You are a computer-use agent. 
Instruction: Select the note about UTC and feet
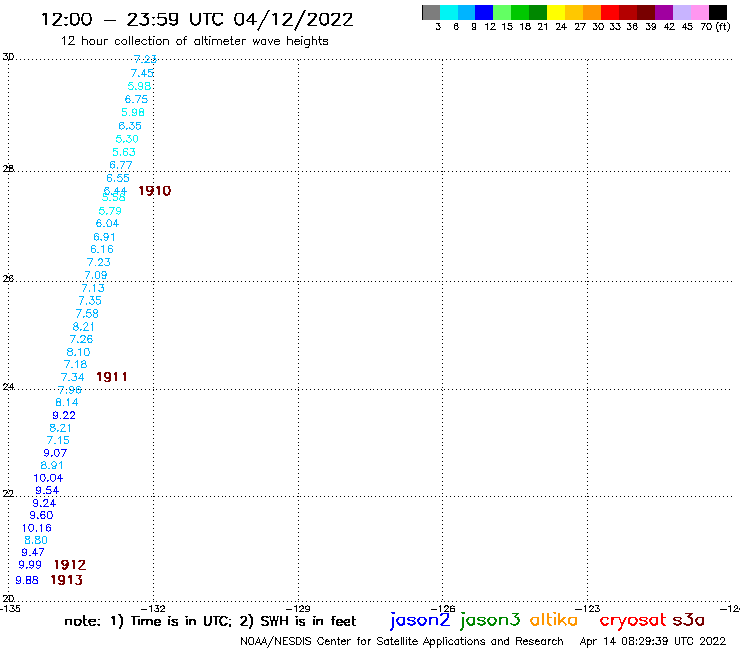pos(210,621)
